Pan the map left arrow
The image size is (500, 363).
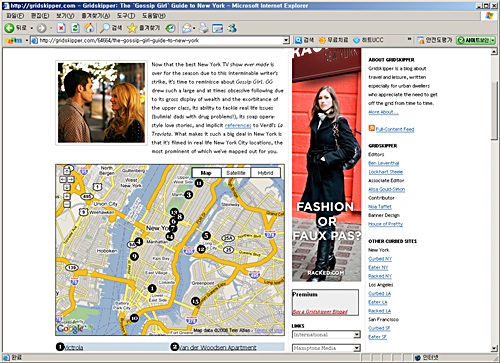point(63,179)
